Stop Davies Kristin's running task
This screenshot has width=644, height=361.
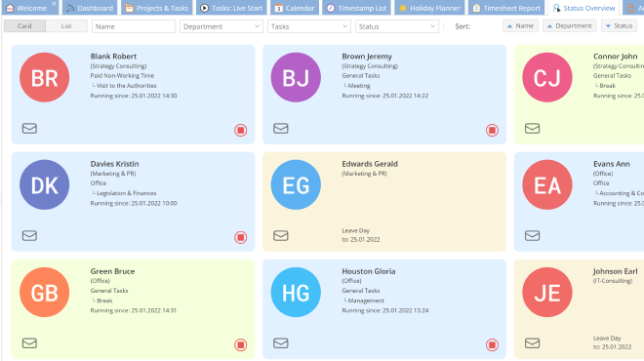(x=241, y=237)
